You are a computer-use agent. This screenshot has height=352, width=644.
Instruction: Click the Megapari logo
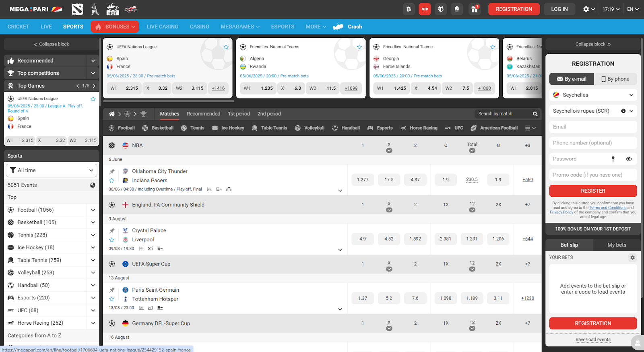[x=36, y=9]
